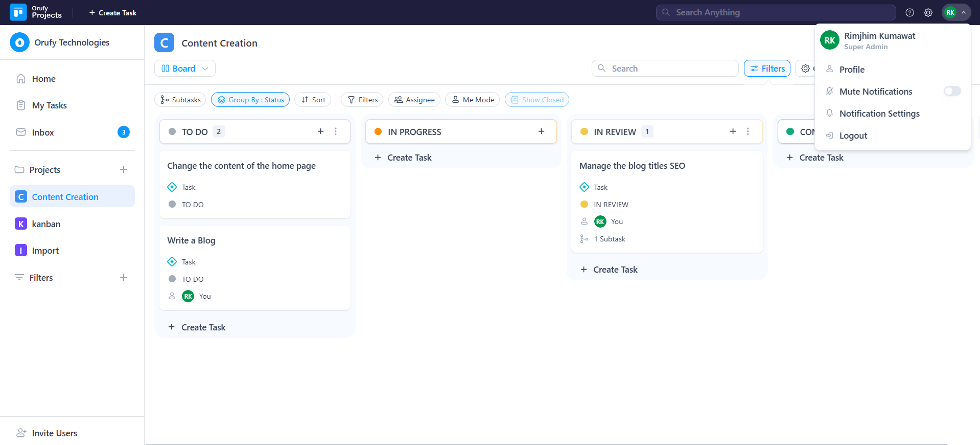This screenshot has width=980, height=445.
Task: Open settings gear in top bar
Action: (x=928, y=13)
